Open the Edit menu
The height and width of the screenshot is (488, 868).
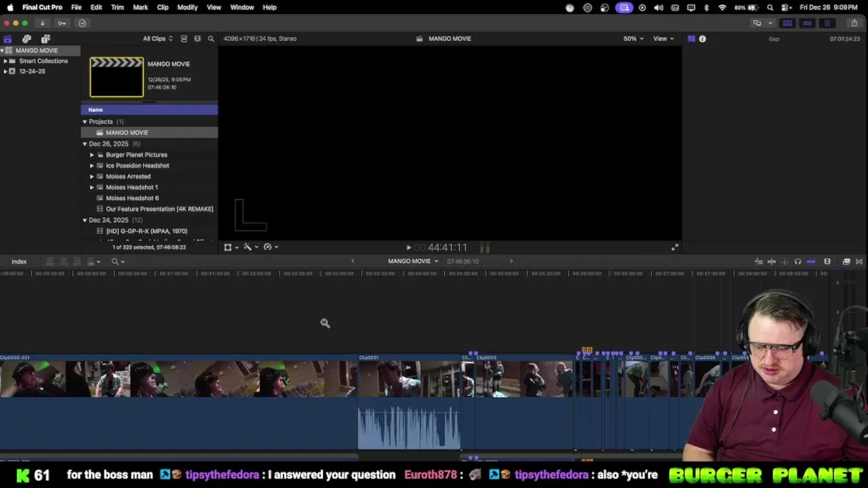click(96, 7)
